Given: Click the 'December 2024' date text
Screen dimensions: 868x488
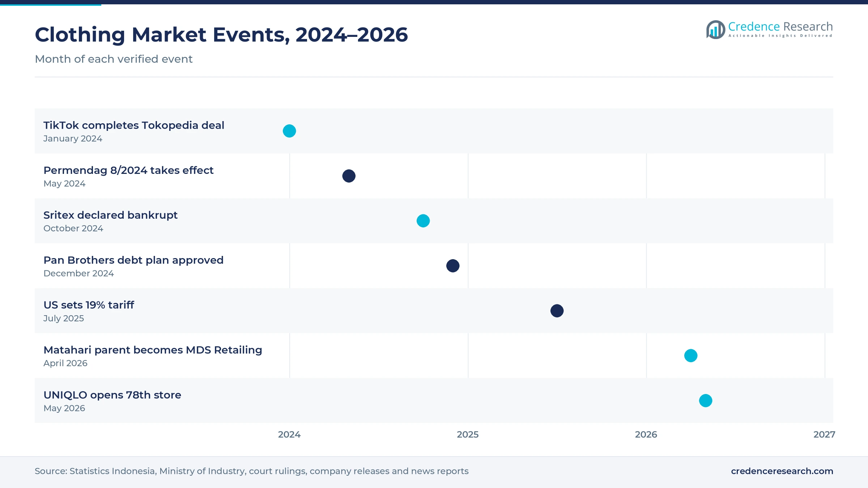Looking at the screenshot, I should coord(78,274).
